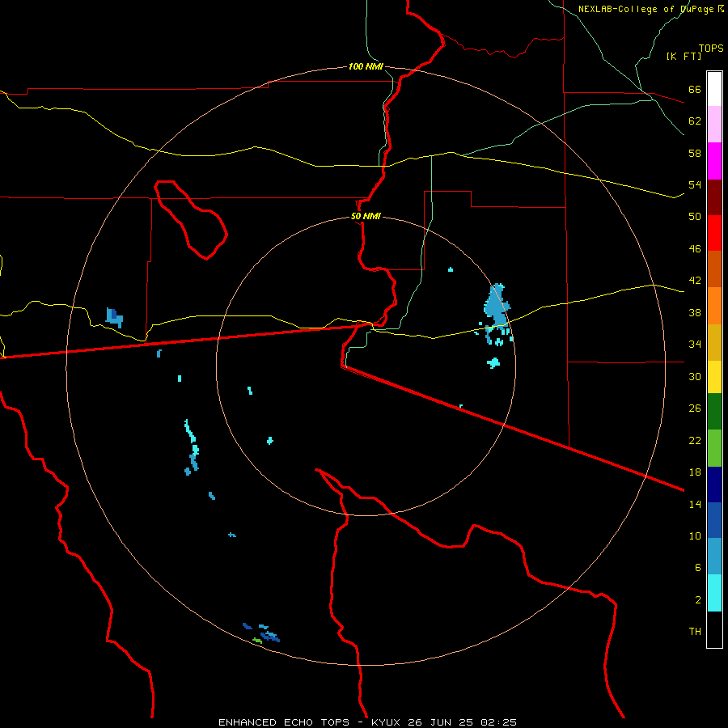
Task: Pick the dark orange legend band
Action: 714,269
